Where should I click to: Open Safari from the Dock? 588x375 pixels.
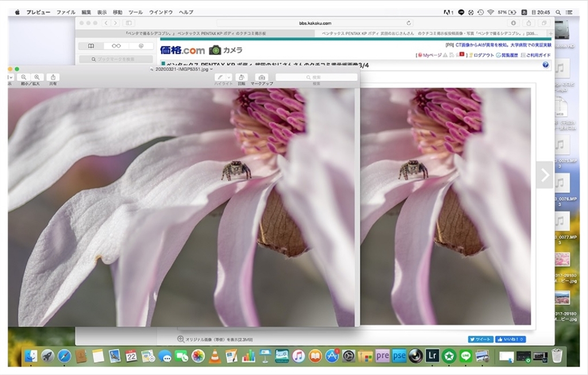[64, 356]
